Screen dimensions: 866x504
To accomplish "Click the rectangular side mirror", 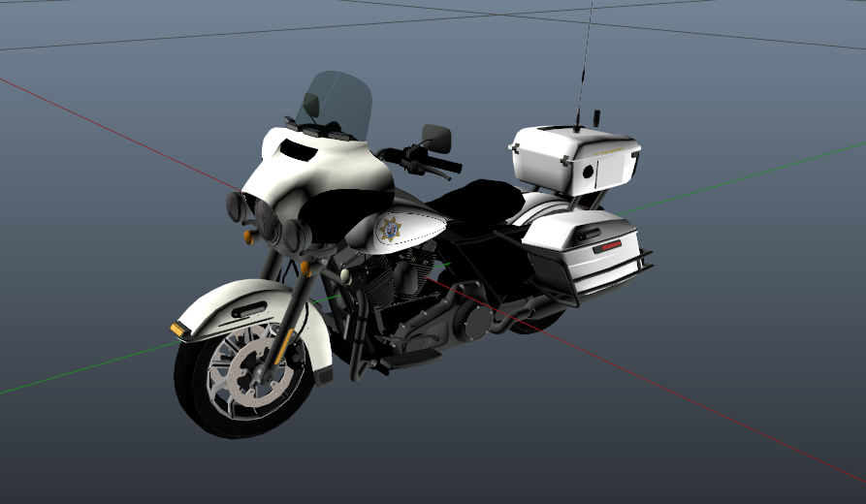I will click(x=436, y=137).
